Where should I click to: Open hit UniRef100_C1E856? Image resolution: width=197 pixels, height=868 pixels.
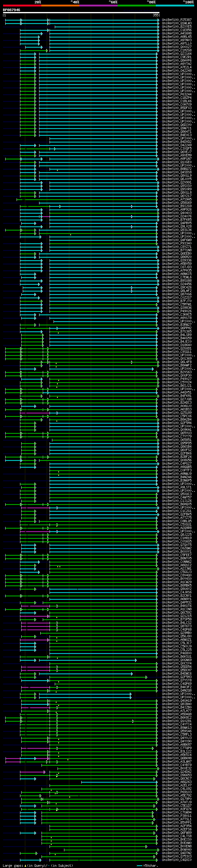pos(177,30)
